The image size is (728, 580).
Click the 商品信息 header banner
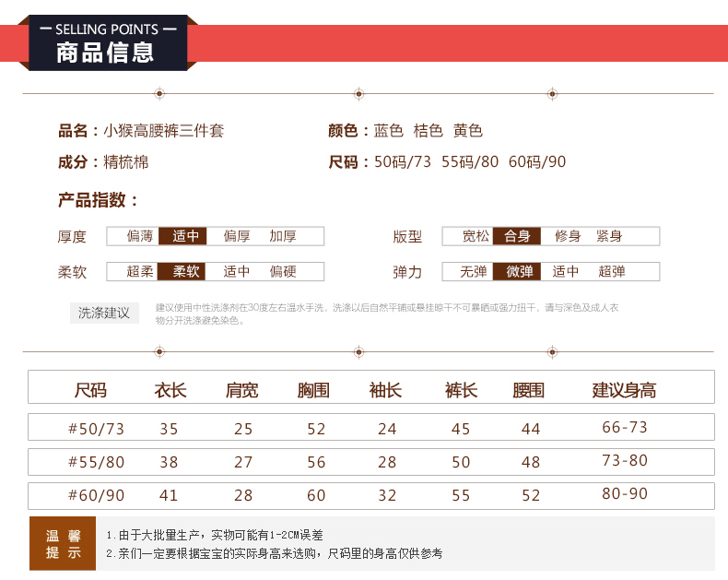pos(106,43)
